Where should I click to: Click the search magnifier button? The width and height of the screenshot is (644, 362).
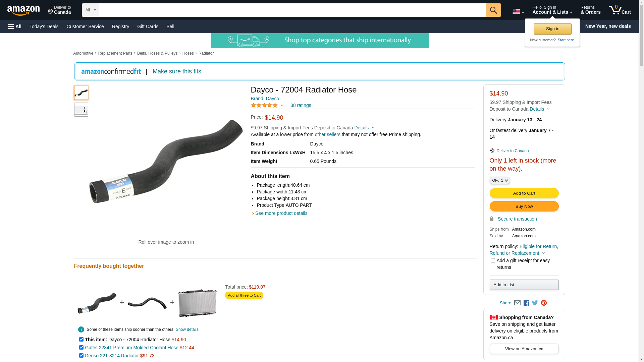click(493, 10)
